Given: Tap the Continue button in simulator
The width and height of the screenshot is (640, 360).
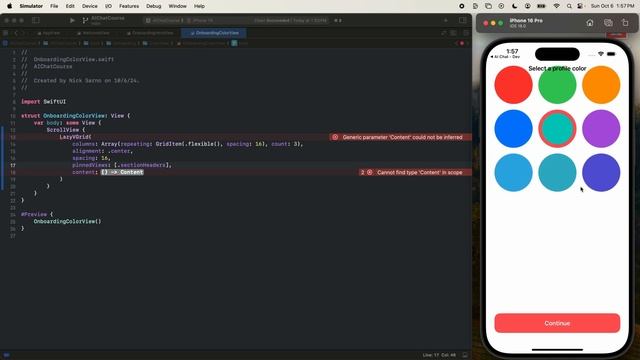Looking at the screenshot, I should (557, 323).
